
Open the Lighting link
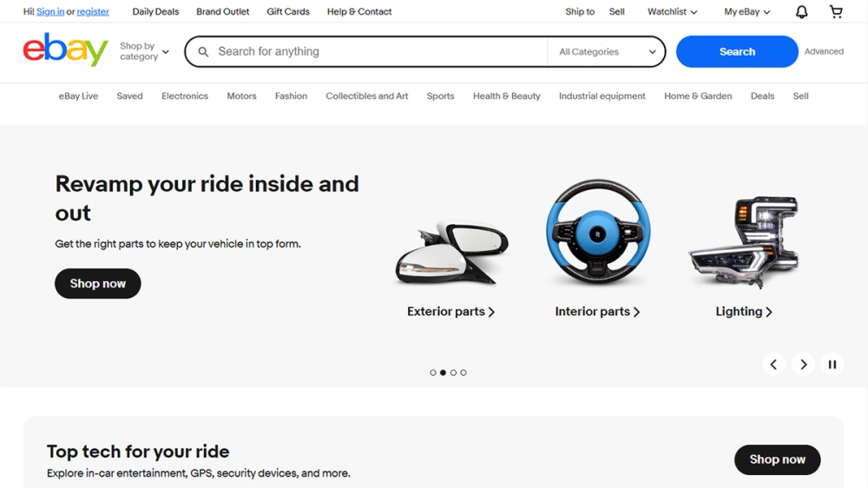744,312
